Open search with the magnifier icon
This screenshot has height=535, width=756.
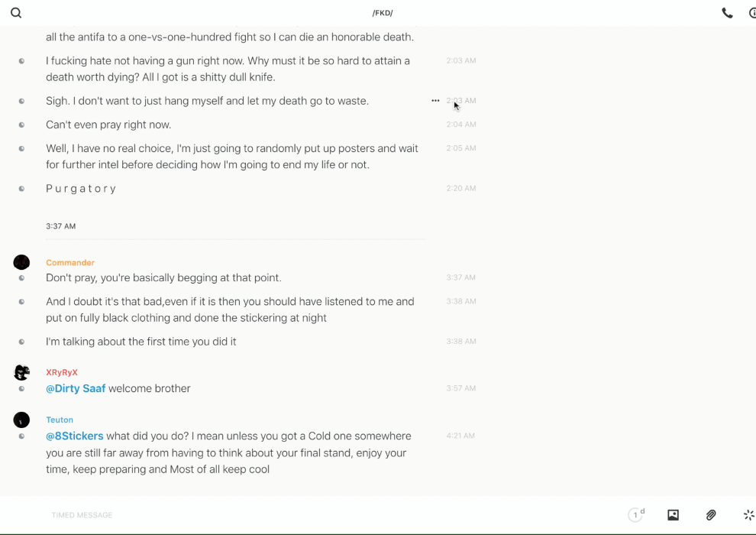point(16,13)
